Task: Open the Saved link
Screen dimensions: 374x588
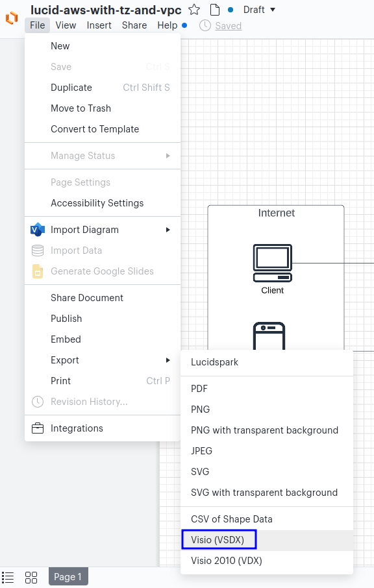Action: (x=228, y=26)
